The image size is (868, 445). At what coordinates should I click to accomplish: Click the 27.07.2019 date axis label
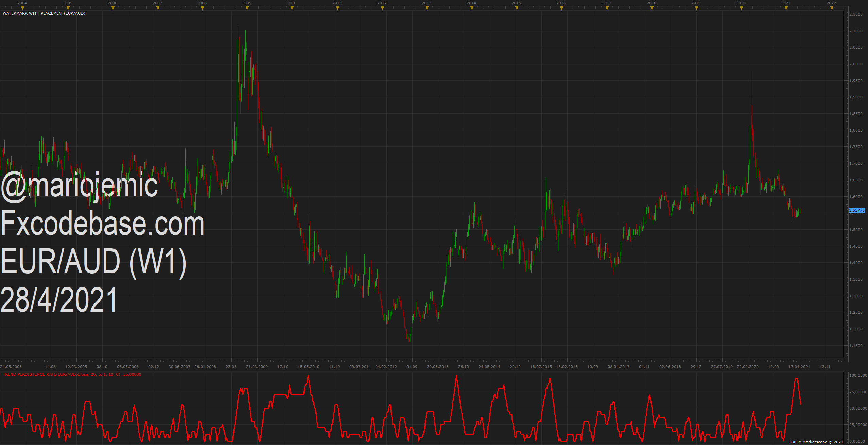pyautogui.click(x=722, y=367)
